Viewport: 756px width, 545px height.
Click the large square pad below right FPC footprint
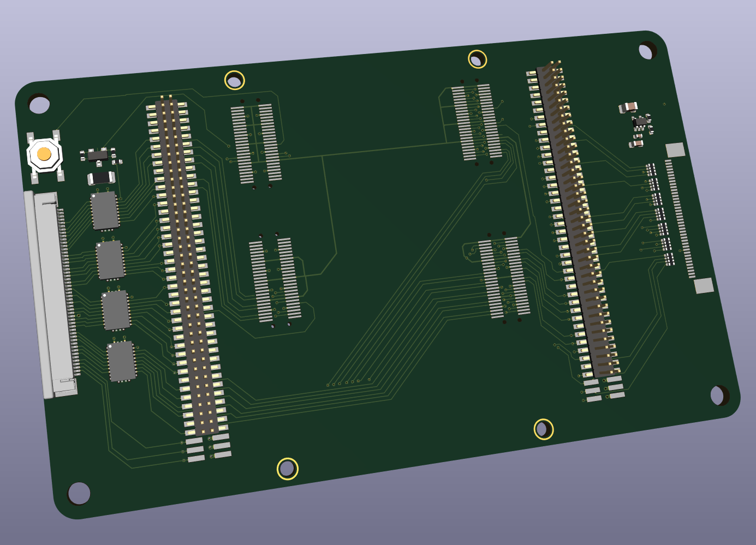tap(704, 286)
